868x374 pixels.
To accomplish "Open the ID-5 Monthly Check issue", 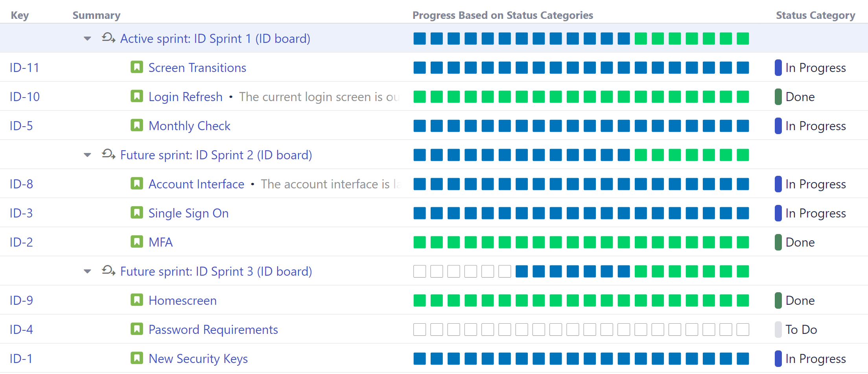I will tap(189, 125).
